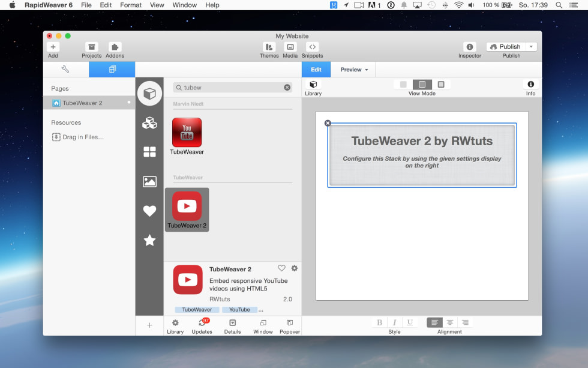Select the TubeWeaver 2 by RWtuts stack

tap(422, 155)
